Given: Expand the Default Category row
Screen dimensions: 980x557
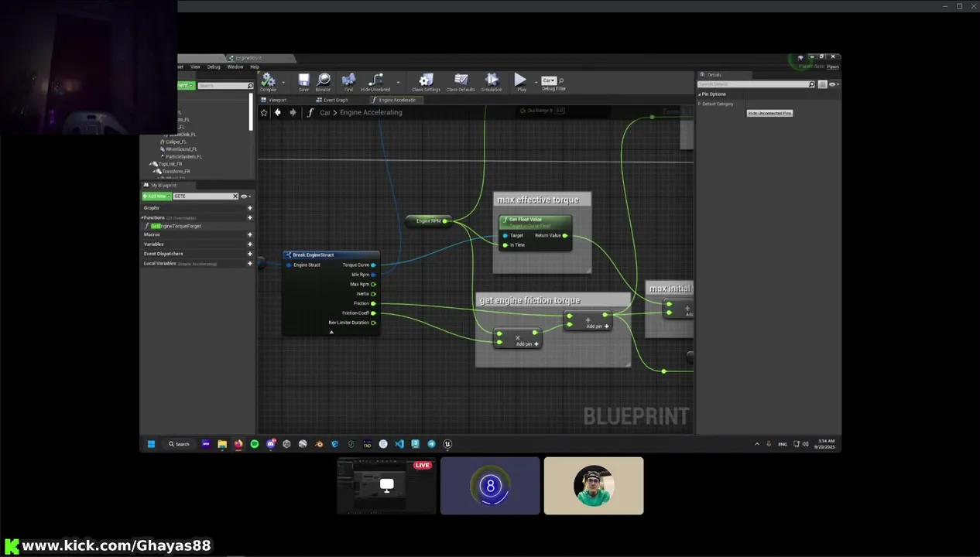Looking at the screenshot, I should click(700, 104).
